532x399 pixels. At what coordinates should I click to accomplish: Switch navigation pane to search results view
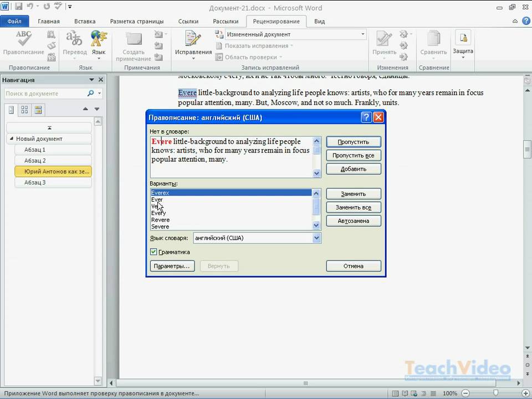tap(38, 110)
